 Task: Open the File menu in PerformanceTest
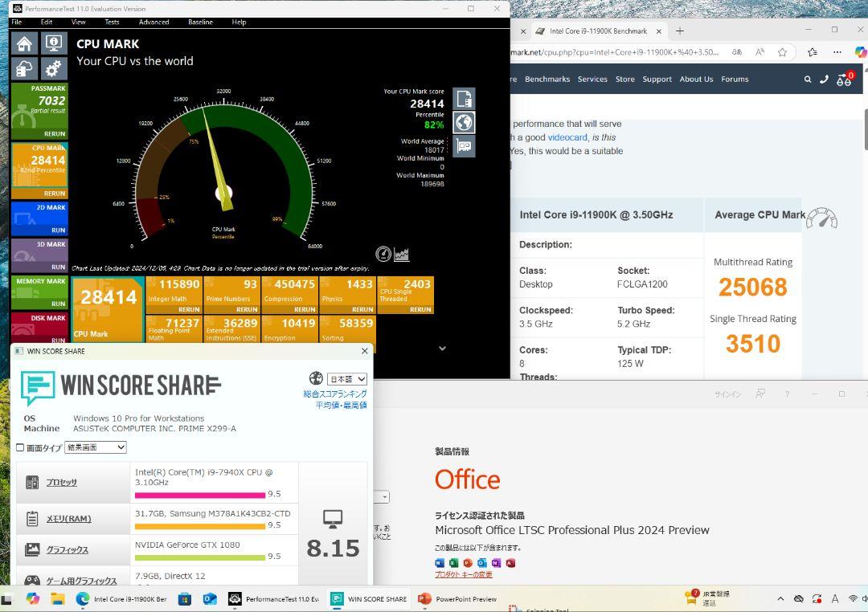[17, 22]
